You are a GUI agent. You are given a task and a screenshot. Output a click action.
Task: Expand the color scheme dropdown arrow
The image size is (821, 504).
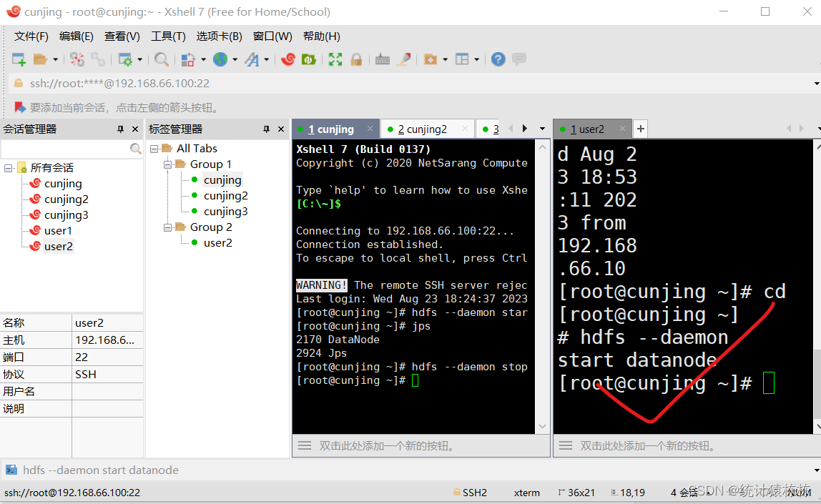203,59
